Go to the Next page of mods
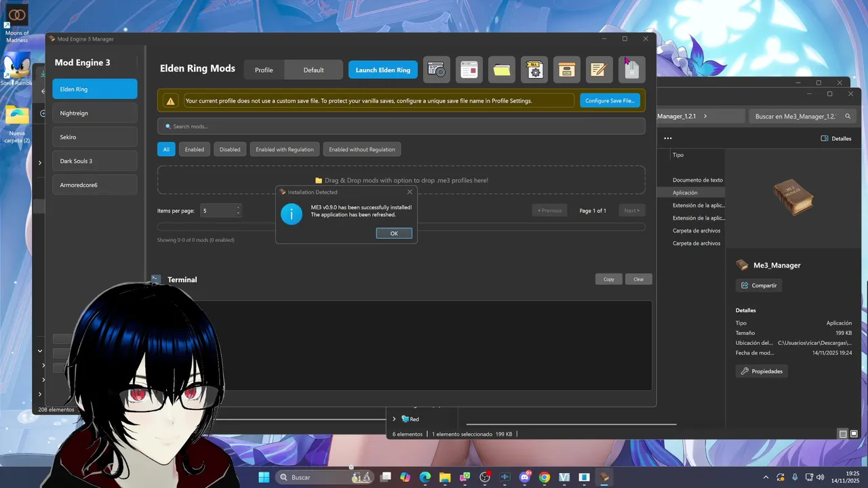868x488 pixels. pyautogui.click(x=631, y=210)
